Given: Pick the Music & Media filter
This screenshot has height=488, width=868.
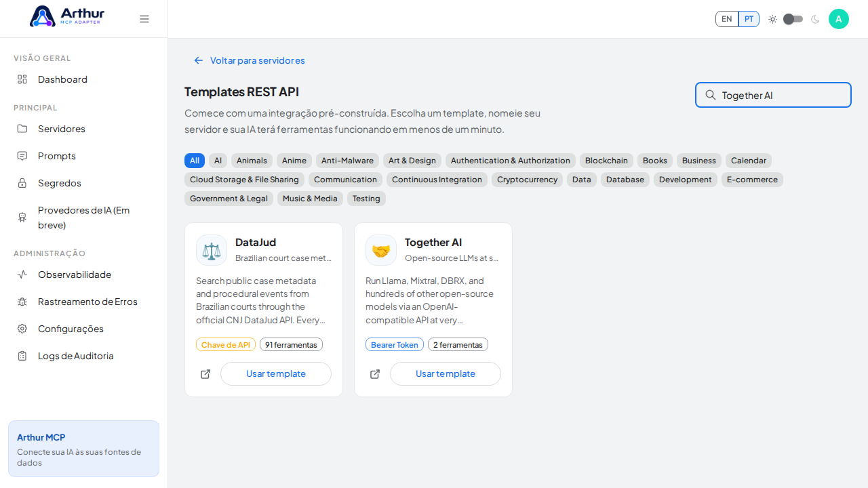Looking at the screenshot, I should click(310, 199).
